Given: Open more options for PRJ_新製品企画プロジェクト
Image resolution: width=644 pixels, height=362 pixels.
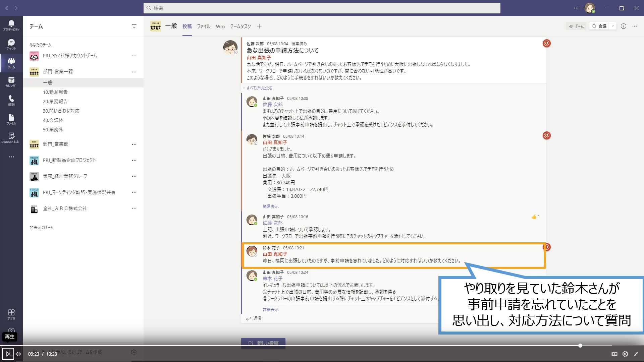Looking at the screenshot, I should 134,161.
